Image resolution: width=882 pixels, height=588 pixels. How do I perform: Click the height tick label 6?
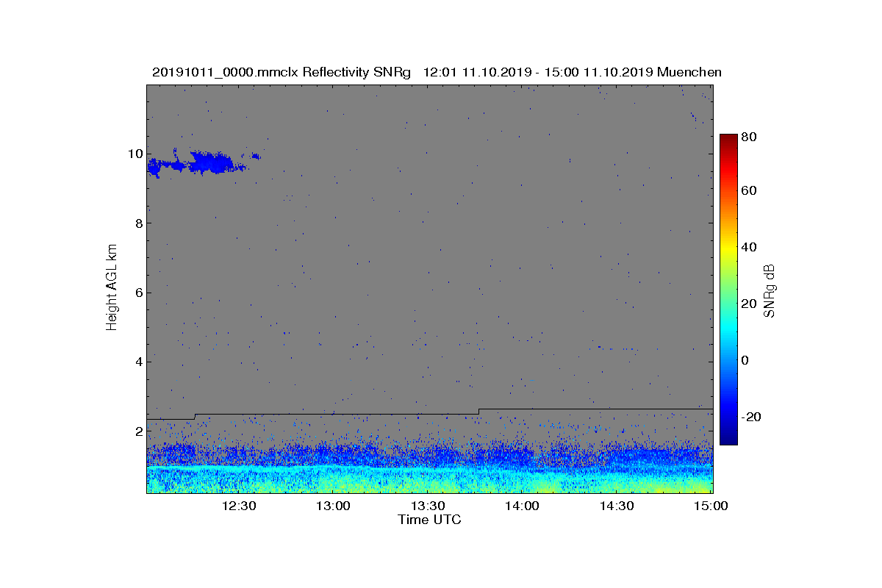[x=138, y=293]
